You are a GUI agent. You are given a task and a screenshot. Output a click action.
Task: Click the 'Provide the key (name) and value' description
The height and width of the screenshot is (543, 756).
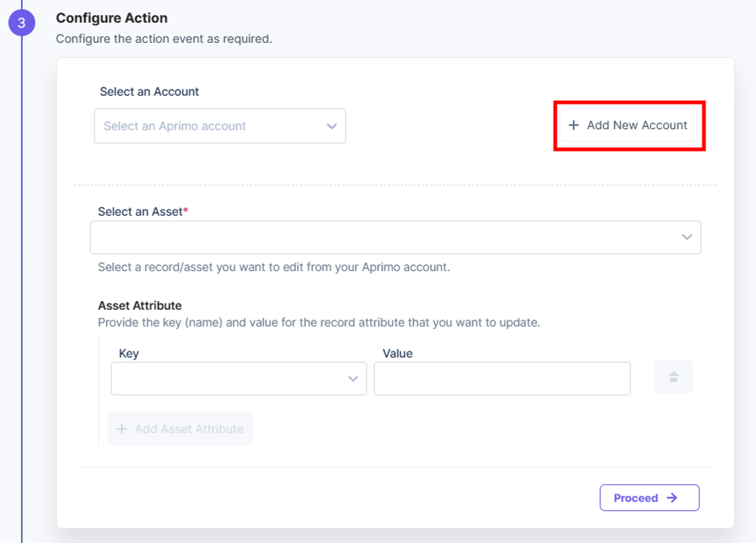click(319, 322)
